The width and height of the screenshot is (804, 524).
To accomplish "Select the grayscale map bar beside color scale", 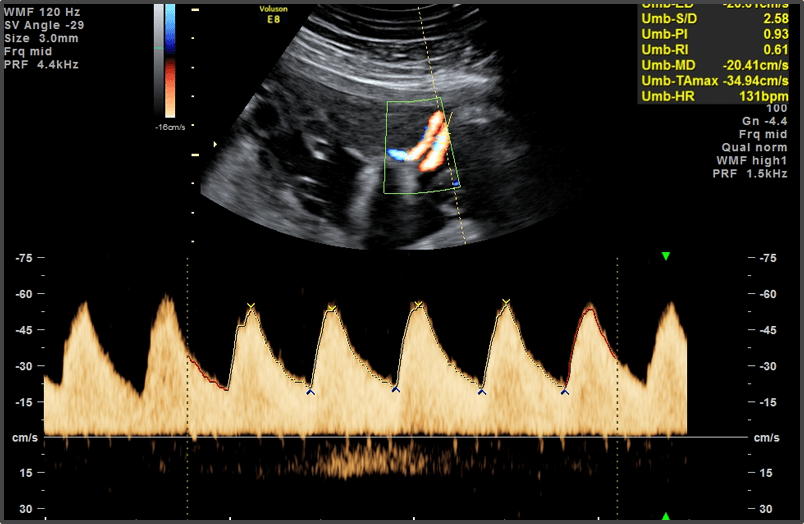I will click(159, 61).
